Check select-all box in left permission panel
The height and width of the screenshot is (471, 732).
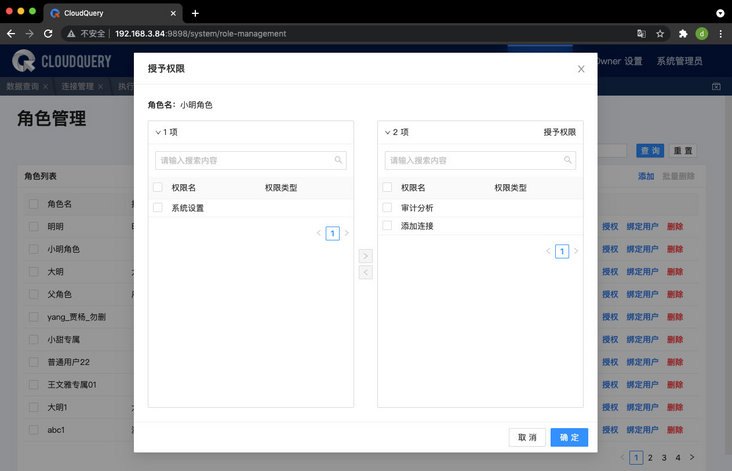[158, 187]
